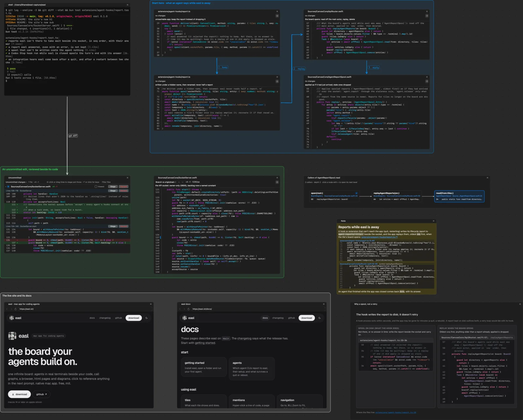The height and width of the screenshot is (420, 523).
Task: Open changelog nav item on docs site
Action: (x=278, y=318)
